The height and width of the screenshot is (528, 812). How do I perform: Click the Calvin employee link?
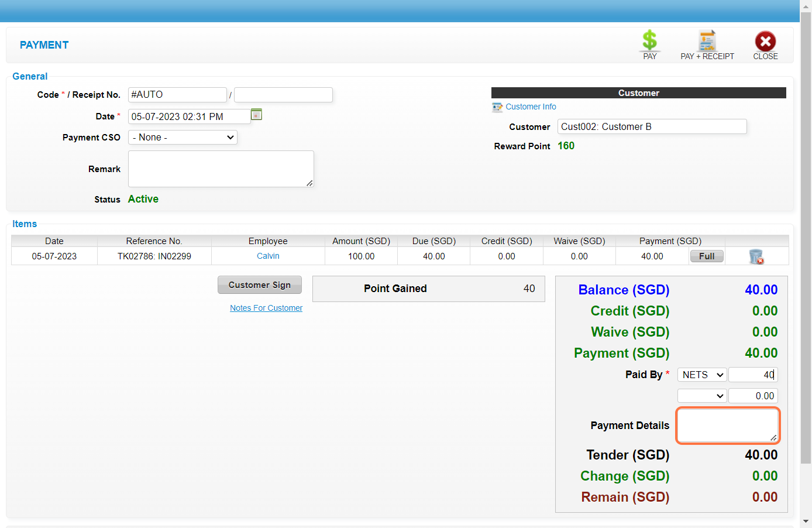[268, 256]
